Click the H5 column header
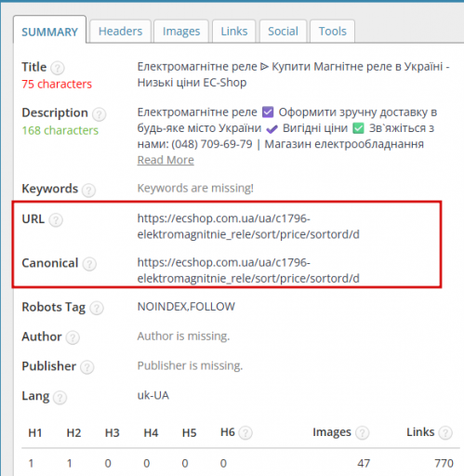This screenshot has height=476, width=464. pos(190,433)
